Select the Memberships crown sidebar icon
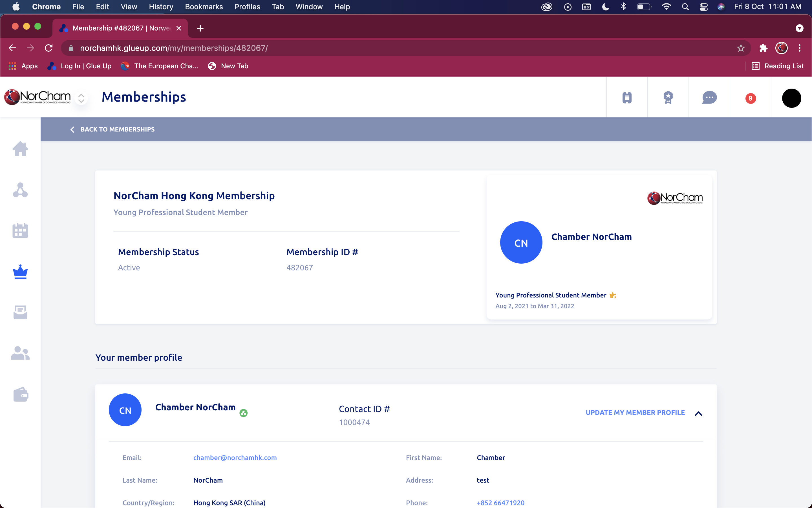The image size is (812, 508). [x=20, y=271]
